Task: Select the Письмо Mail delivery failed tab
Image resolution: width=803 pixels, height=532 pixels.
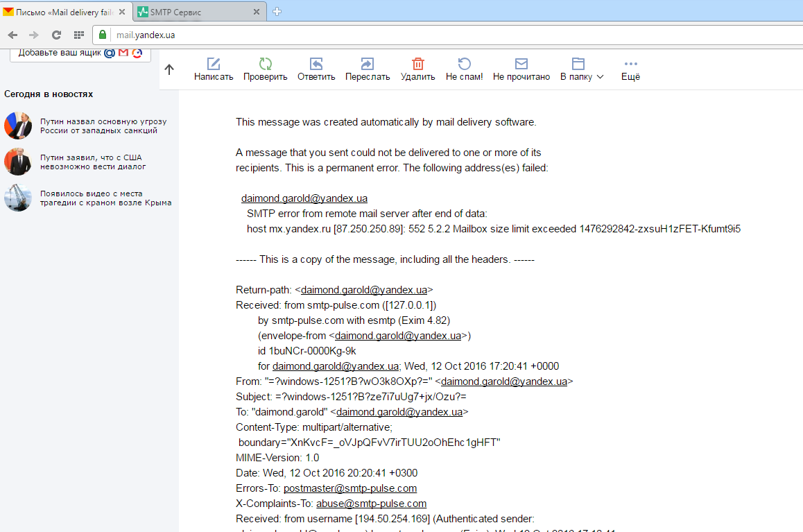Action: (x=65, y=12)
